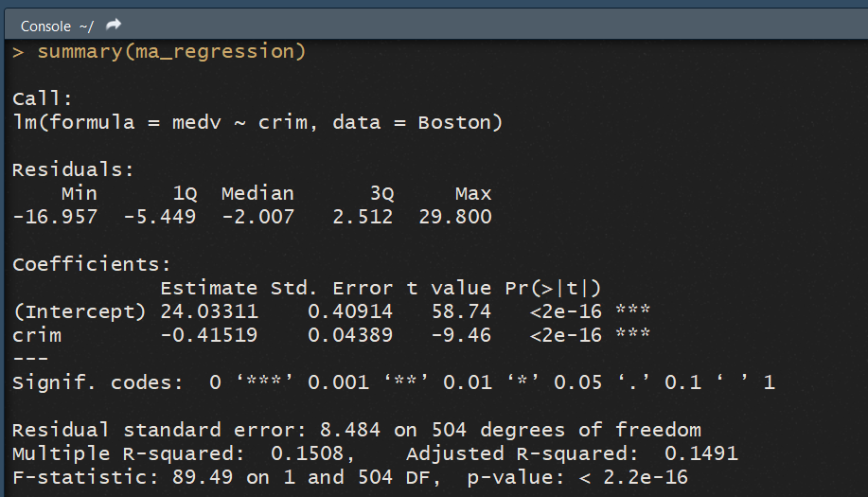Click the Signif. codes legend line
This screenshot has width=868, height=497.
point(393,382)
